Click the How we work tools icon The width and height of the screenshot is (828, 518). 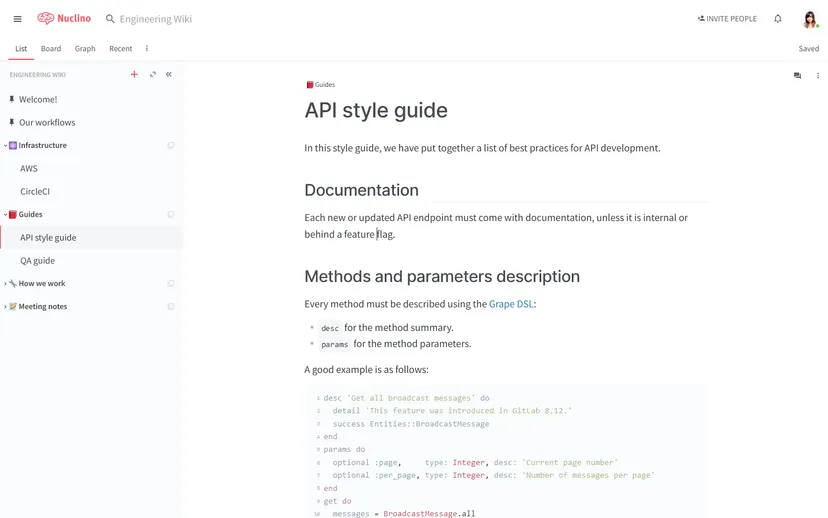point(13,284)
